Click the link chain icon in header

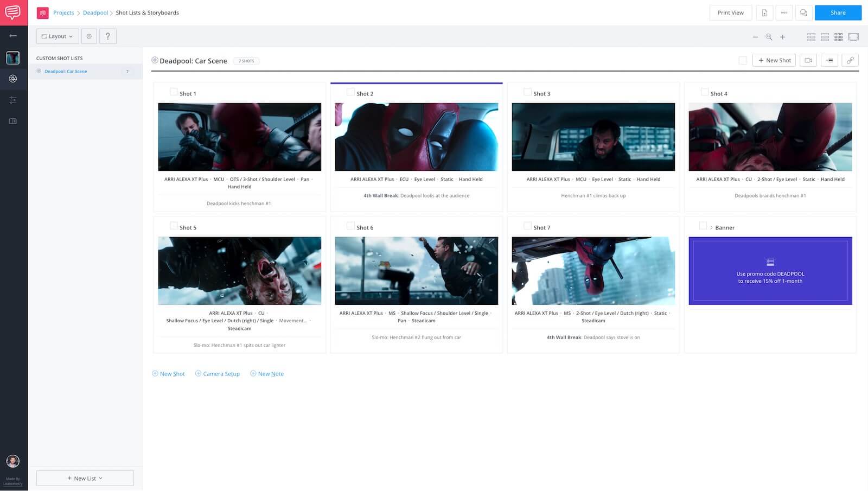(850, 60)
